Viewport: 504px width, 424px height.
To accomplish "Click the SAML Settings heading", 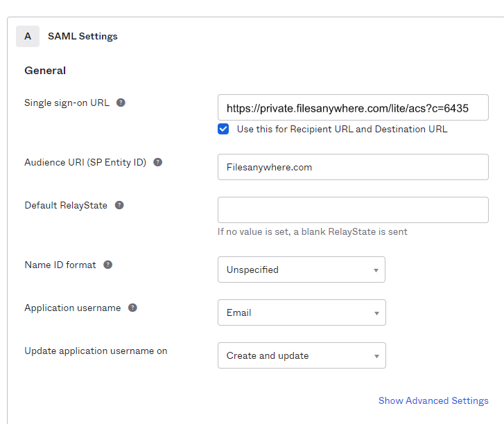I will (82, 36).
